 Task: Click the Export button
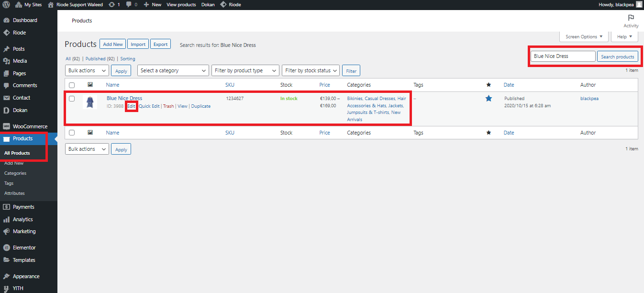click(161, 44)
